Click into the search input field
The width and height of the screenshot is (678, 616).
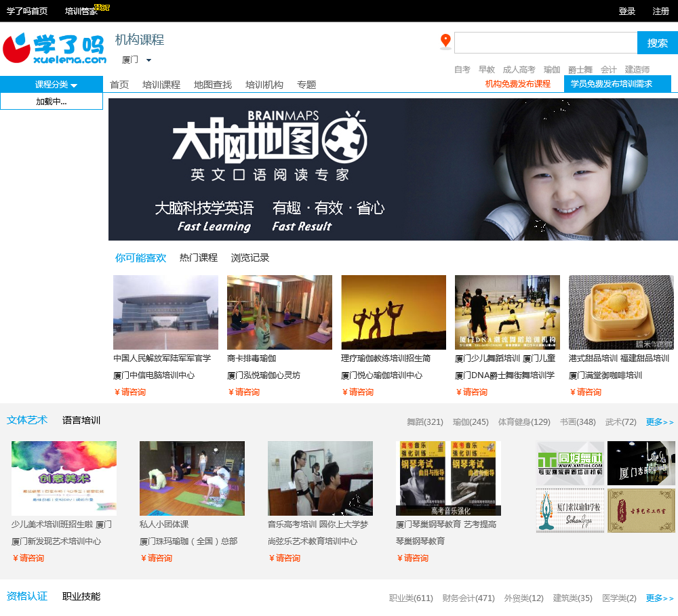[546, 43]
